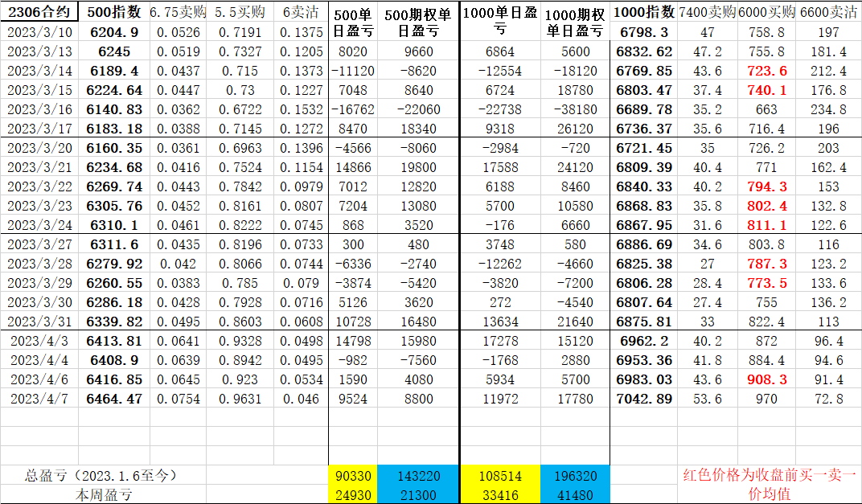
Task: Select the 本周盈亏 label cell
Action: tap(104, 494)
